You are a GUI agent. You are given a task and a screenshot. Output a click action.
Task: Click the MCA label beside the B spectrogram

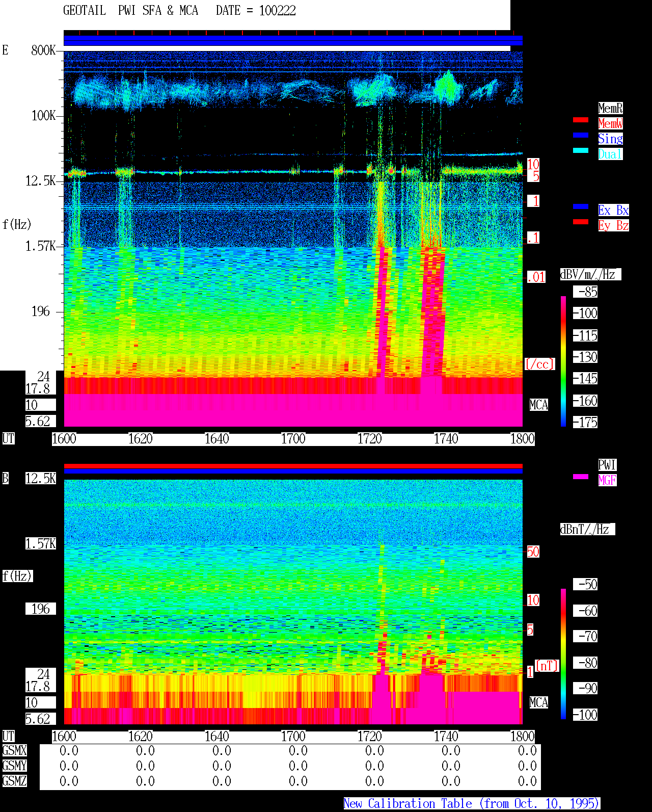pyautogui.click(x=539, y=702)
